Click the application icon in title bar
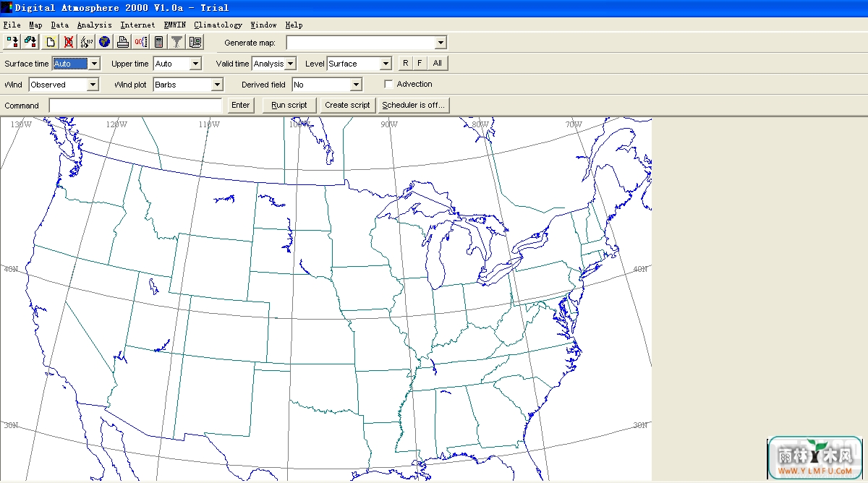Viewport: 868px width, 483px height. [x=7, y=7]
